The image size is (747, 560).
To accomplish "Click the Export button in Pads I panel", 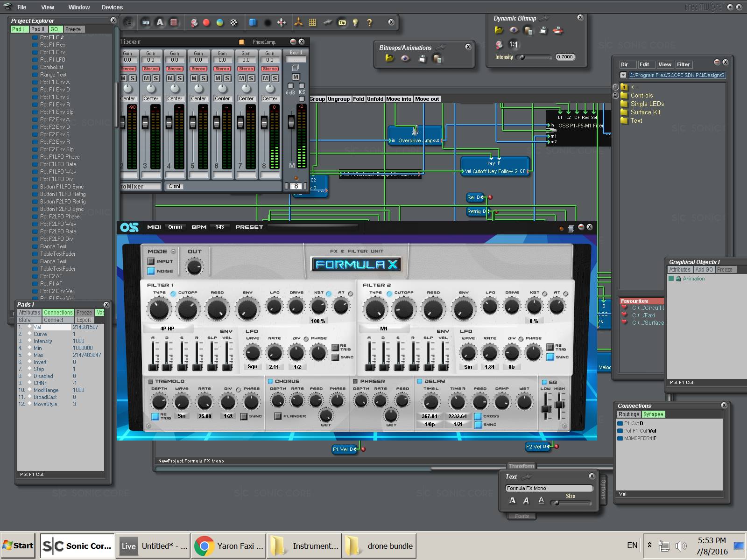I will 84,320.
